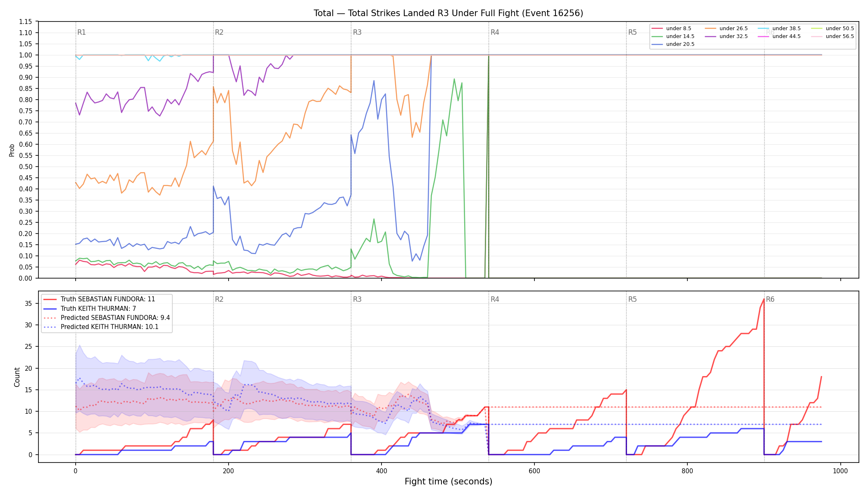Click count axis tick label '30'
This screenshot has height=496, width=868.
(29, 325)
